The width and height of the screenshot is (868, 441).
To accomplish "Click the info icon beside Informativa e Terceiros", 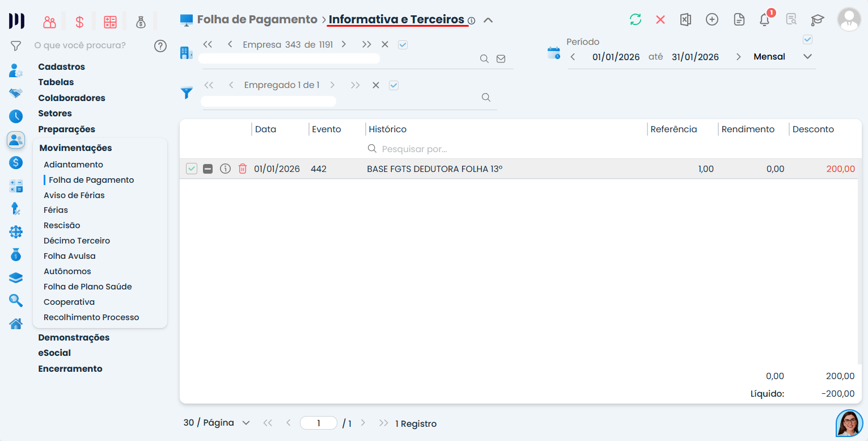I will click(471, 20).
